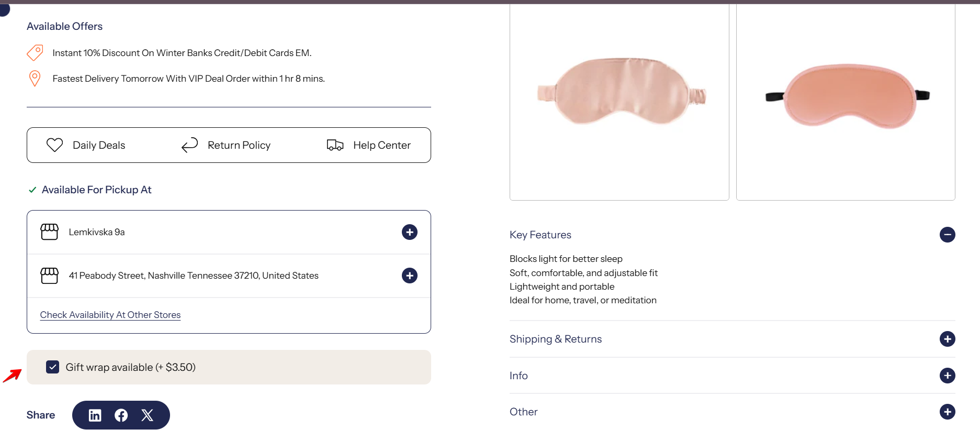The width and height of the screenshot is (980, 440).
Task: Open Check Availability At Other Stores
Action: click(x=110, y=315)
